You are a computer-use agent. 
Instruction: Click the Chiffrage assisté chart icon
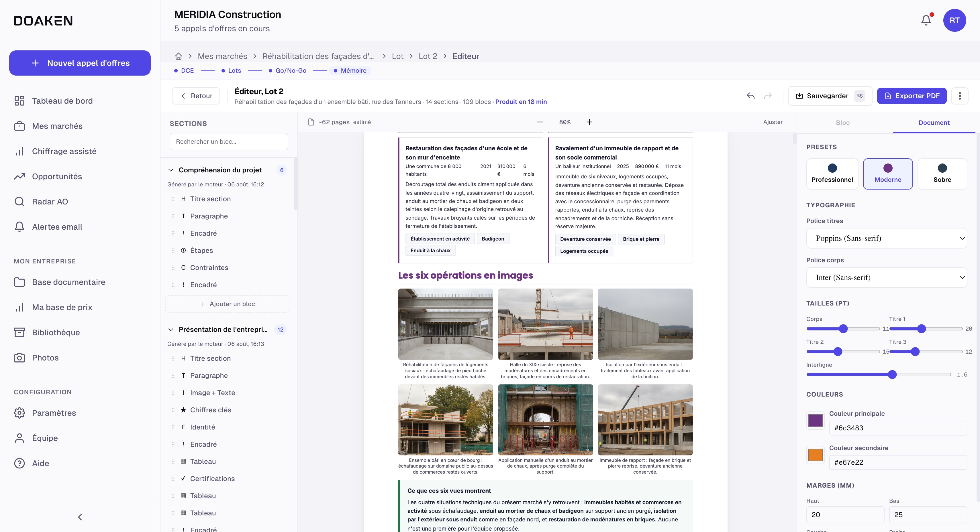point(19,151)
